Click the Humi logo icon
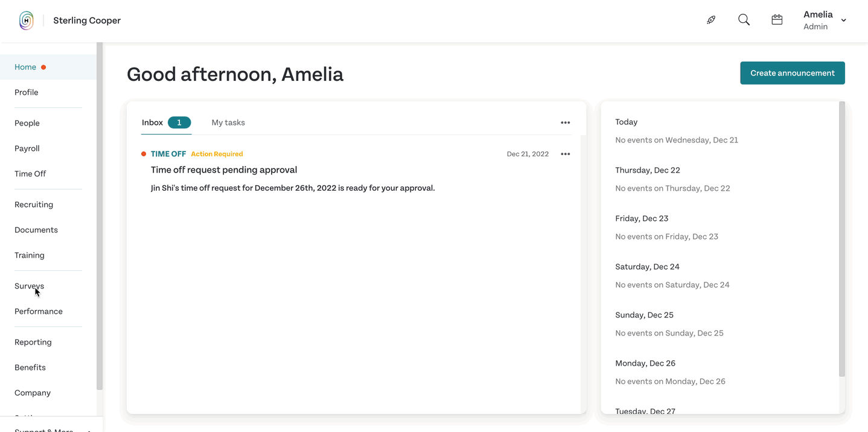Image resolution: width=868 pixels, height=432 pixels. click(x=27, y=21)
